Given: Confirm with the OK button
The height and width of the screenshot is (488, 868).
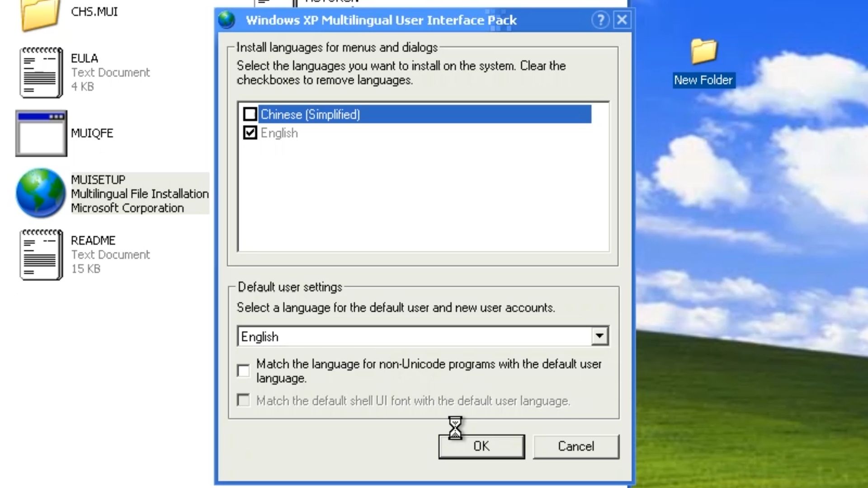Looking at the screenshot, I should pos(481,446).
